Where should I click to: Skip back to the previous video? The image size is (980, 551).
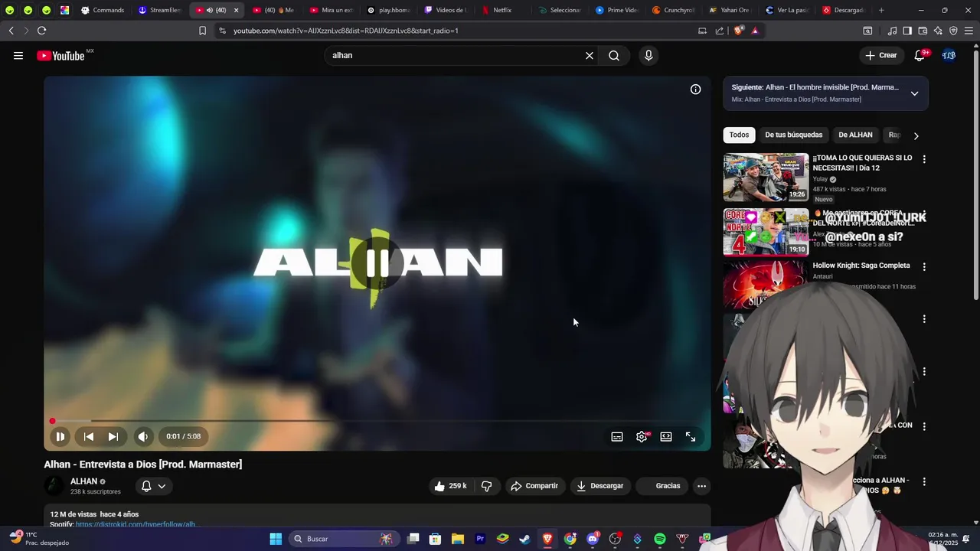point(89,436)
